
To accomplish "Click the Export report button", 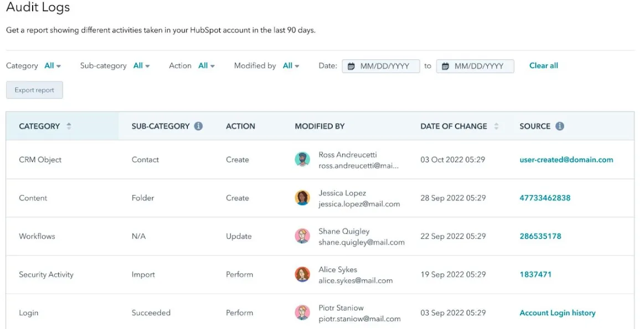I will tap(34, 90).
